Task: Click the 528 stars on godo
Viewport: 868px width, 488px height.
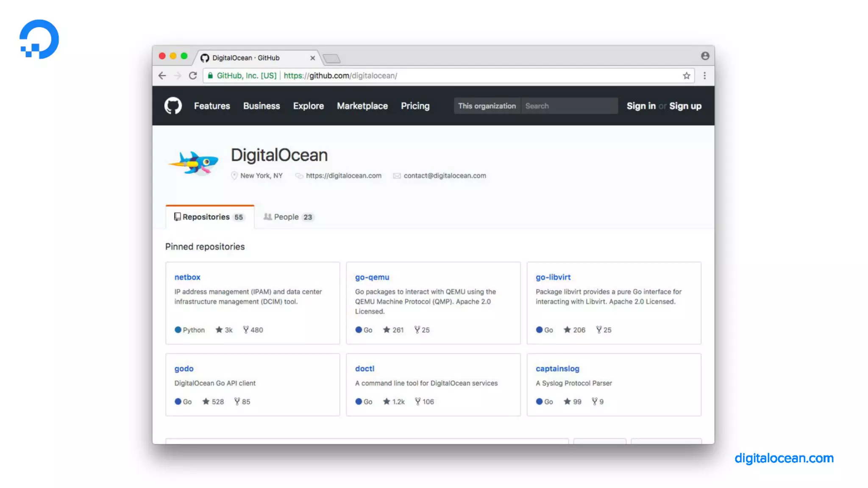Action: point(213,402)
